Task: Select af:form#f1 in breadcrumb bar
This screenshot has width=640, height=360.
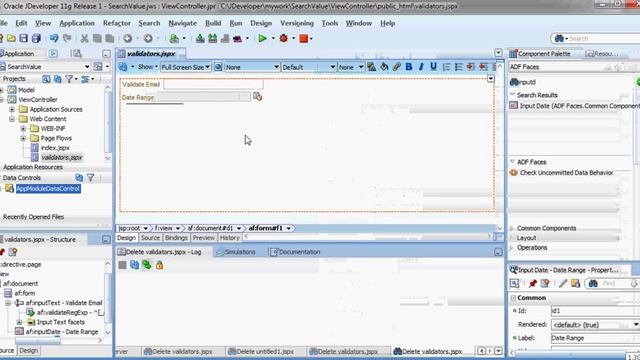Action: point(266,228)
